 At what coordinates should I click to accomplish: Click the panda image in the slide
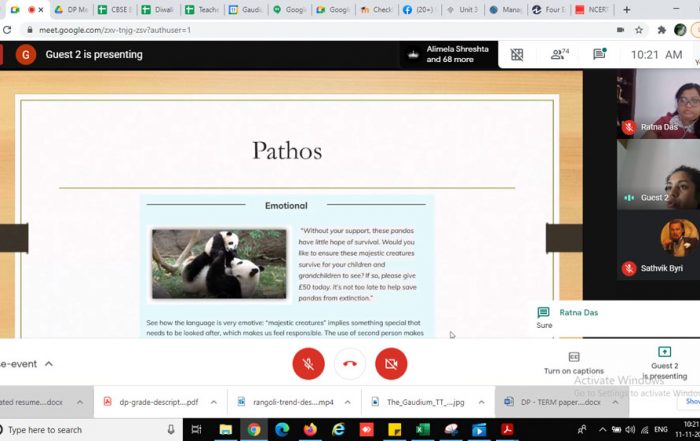tap(219, 264)
